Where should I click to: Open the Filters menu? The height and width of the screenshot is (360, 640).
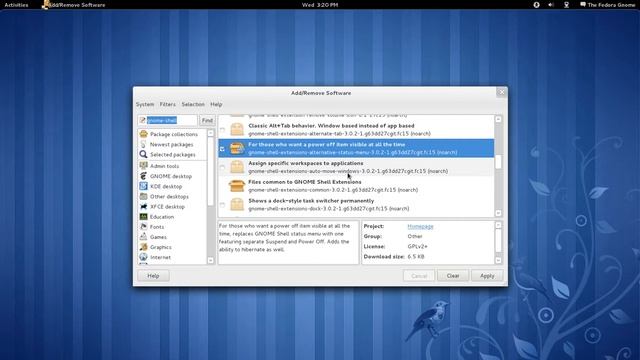[167, 104]
